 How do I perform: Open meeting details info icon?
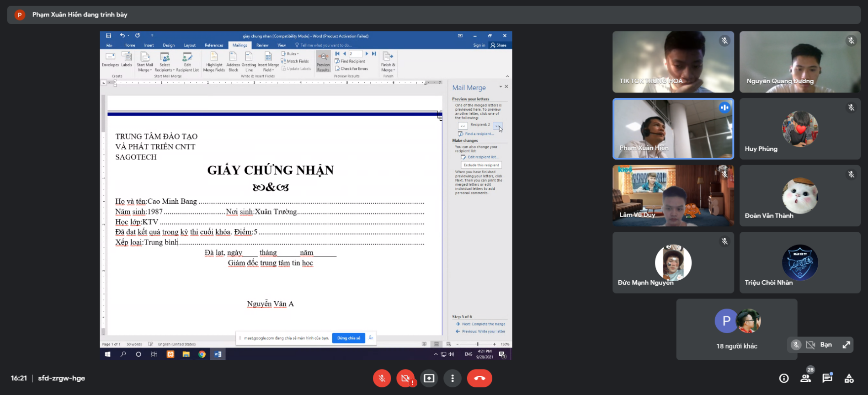tap(784, 378)
